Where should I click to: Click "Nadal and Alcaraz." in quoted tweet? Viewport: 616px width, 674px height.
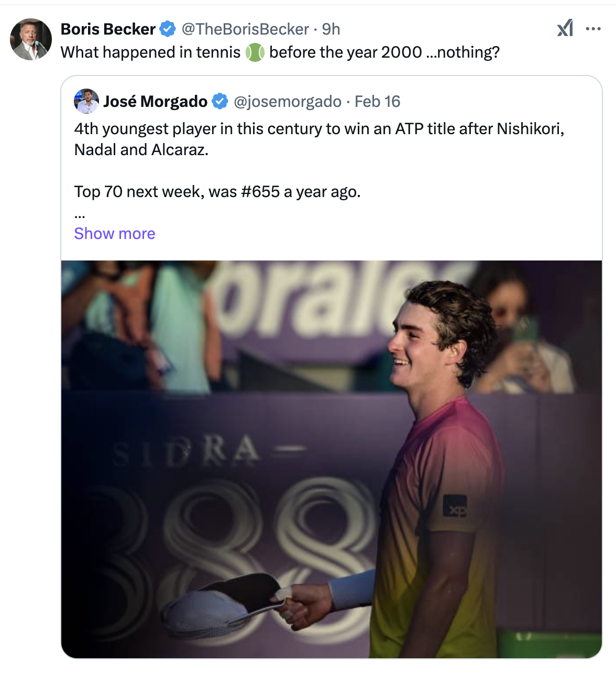pos(141,150)
